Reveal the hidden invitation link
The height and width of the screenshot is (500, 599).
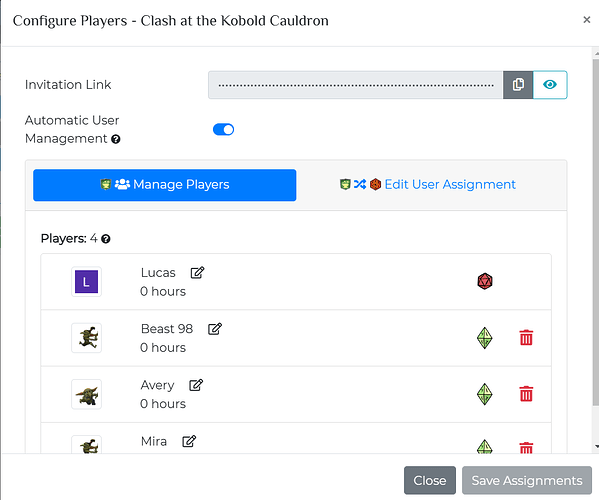pyautogui.click(x=550, y=85)
